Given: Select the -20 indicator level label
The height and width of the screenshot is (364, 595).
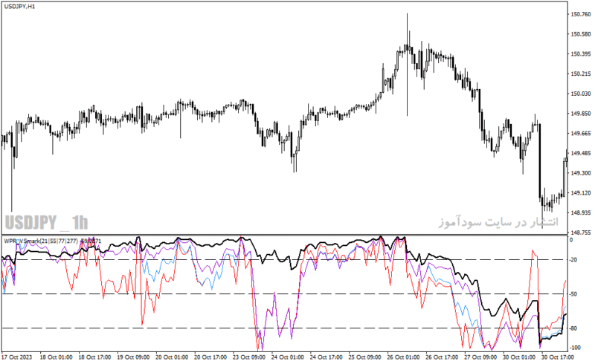Looking at the screenshot, I should 573,260.
